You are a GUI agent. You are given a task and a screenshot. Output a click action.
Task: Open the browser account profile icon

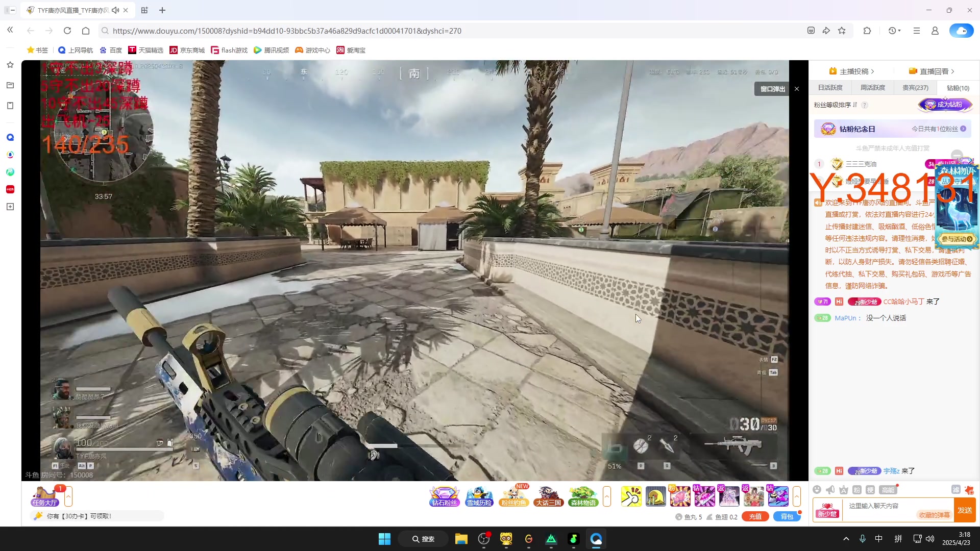point(935,31)
